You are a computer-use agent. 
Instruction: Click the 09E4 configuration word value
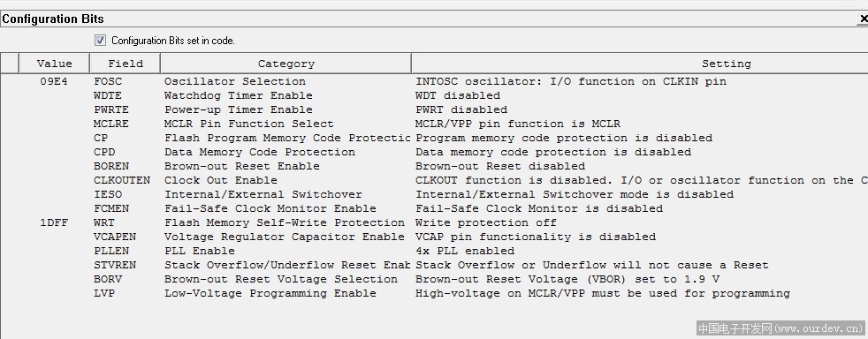[x=54, y=81]
